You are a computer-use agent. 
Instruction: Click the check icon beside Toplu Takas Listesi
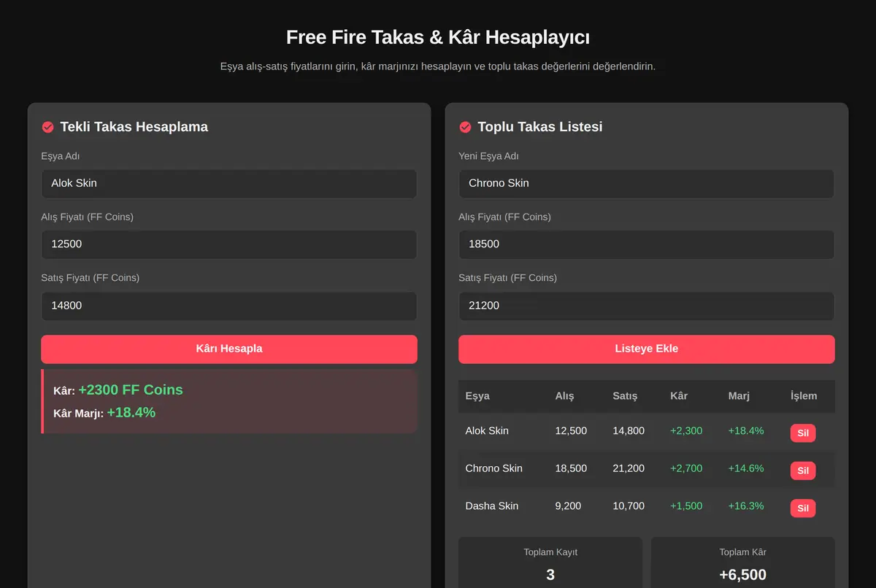(x=465, y=127)
